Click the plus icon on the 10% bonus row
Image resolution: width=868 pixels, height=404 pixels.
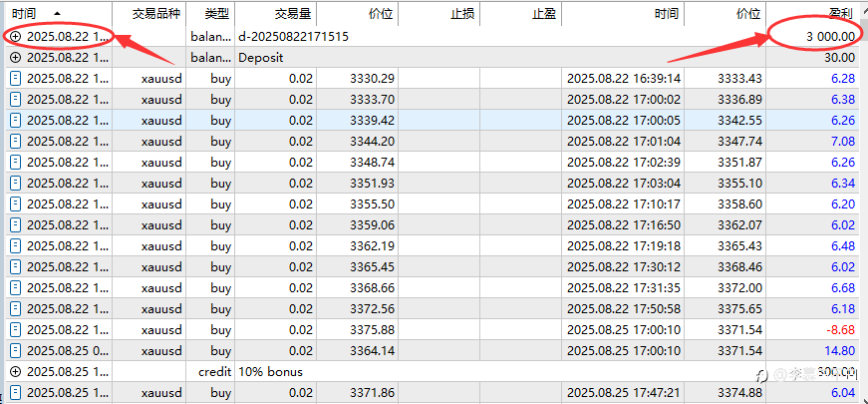pyautogui.click(x=15, y=371)
